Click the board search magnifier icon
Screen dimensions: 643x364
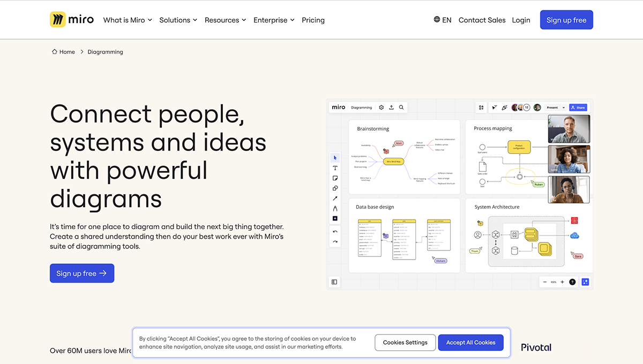pyautogui.click(x=401, y=108)
